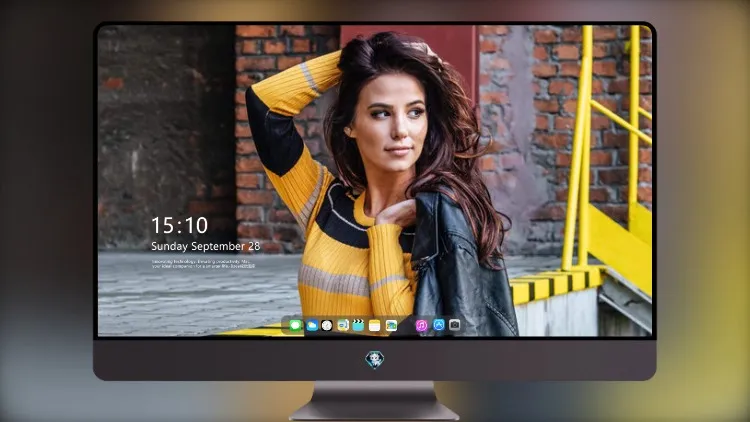Click the date 'Sunday September 28'
The width and height of the screenshot is (750, 422).
(x=206, y=246)
